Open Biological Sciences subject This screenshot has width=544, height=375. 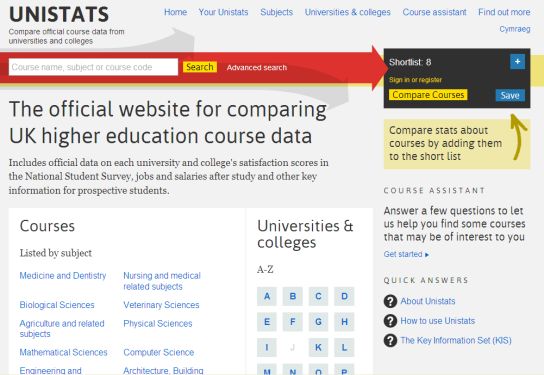point(57,305)
